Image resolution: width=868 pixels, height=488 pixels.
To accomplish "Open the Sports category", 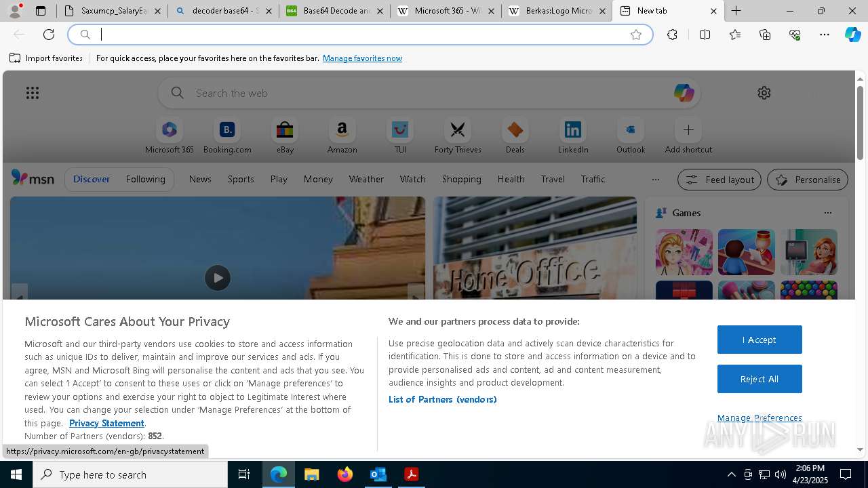I will [241, 179].
